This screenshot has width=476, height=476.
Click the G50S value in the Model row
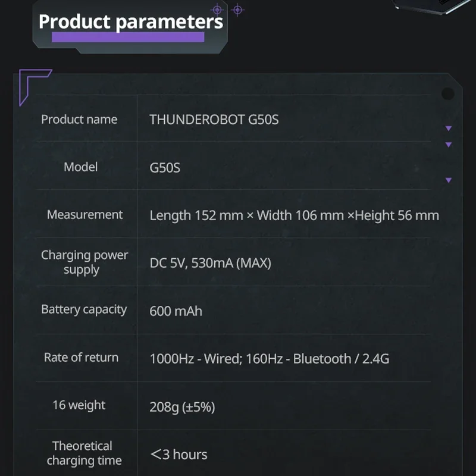[165, 168]
